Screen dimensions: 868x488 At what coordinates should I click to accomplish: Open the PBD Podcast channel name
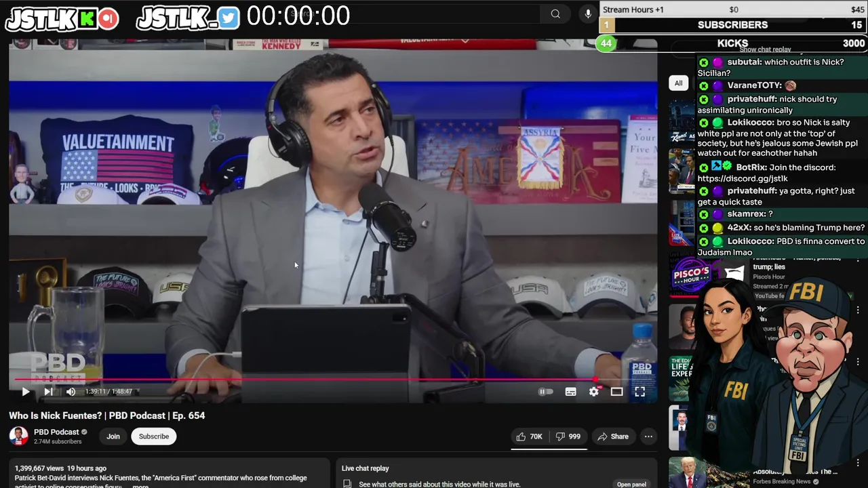coord(56,432)
